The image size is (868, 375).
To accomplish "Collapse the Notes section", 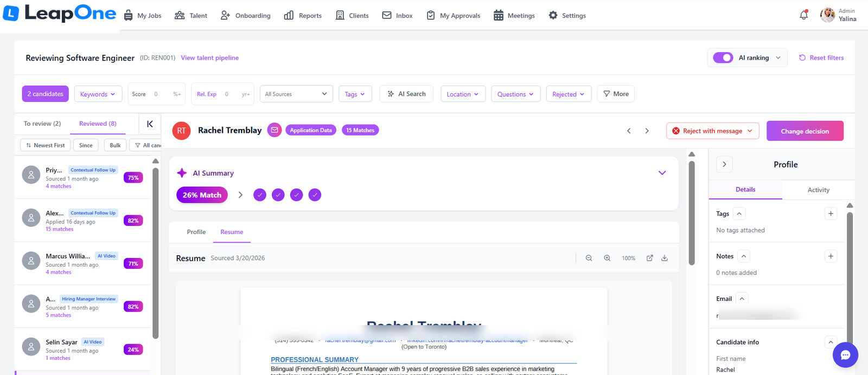I will (x=744, y=256).
